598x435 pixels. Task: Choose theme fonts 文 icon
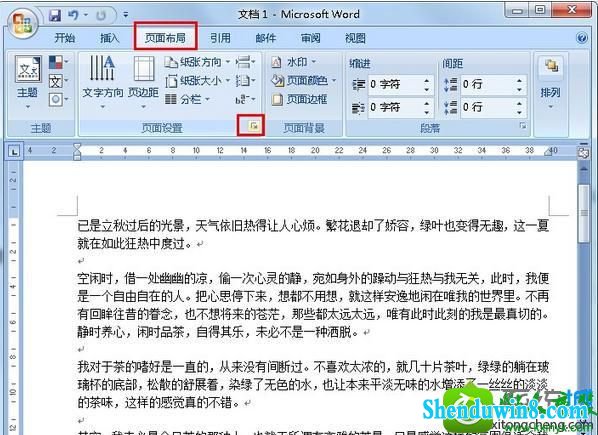tap(59, 81)
